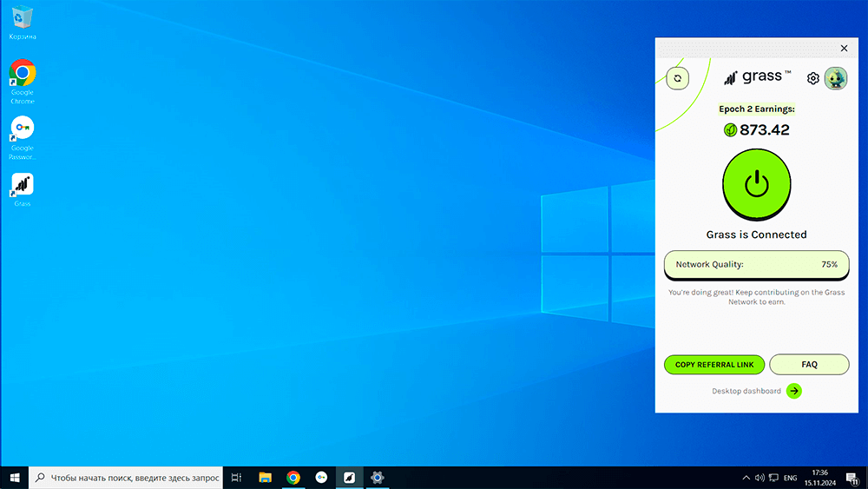868x489 pixels.
Task: Open the Desktop dashboard link text
Action: pyautogui.click(x=746, y=391)
